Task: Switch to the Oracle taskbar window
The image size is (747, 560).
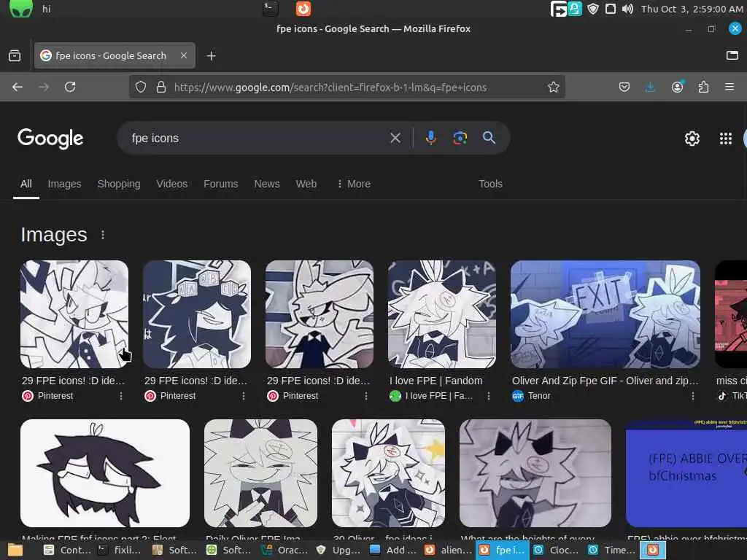Action: [x=285, y=550]
